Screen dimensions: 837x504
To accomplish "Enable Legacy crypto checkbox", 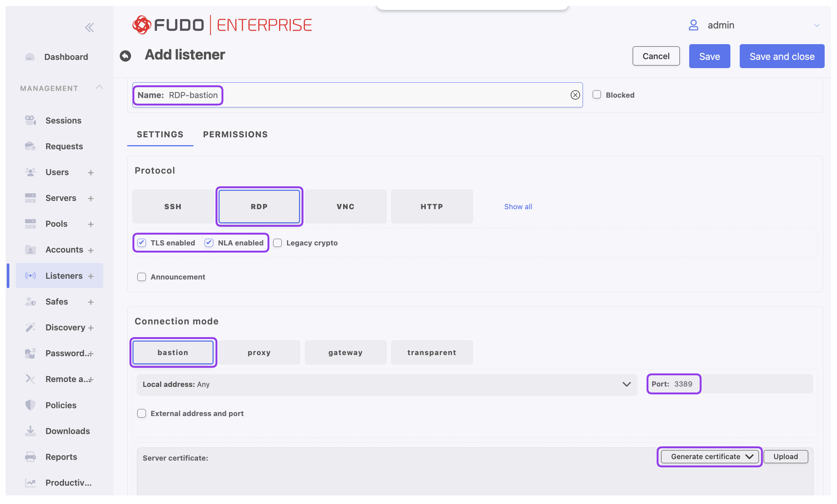I will pos(277,243).
